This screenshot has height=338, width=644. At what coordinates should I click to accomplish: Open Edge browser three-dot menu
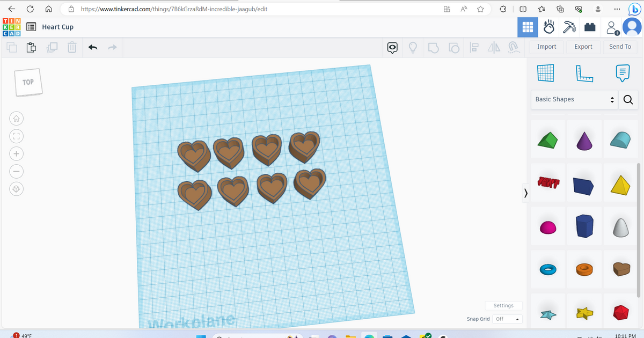[616, 9]
